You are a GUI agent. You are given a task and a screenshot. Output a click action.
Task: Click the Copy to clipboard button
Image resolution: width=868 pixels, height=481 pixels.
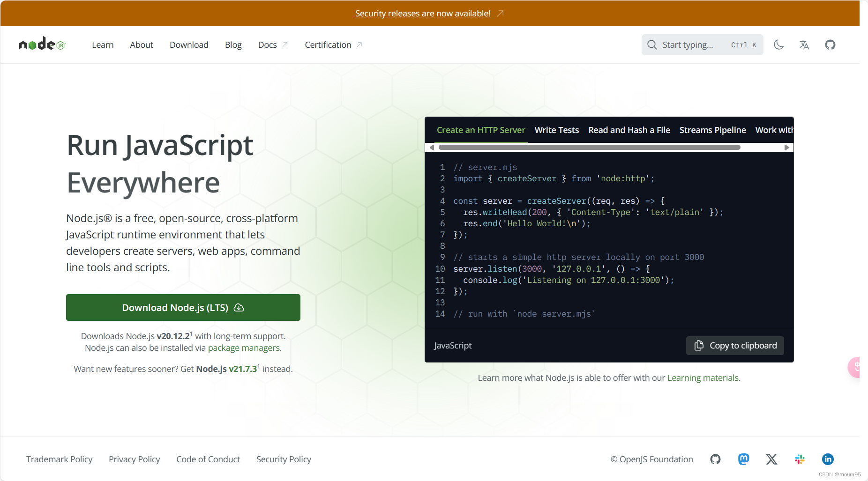pyautogui.click(x=735, y=345)
